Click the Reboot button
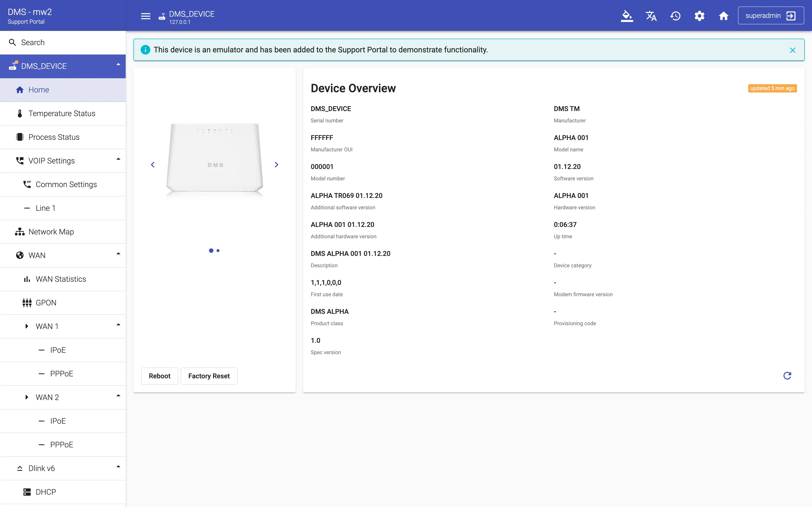This screenshot has width=812, height=507. tap(159, 376)
